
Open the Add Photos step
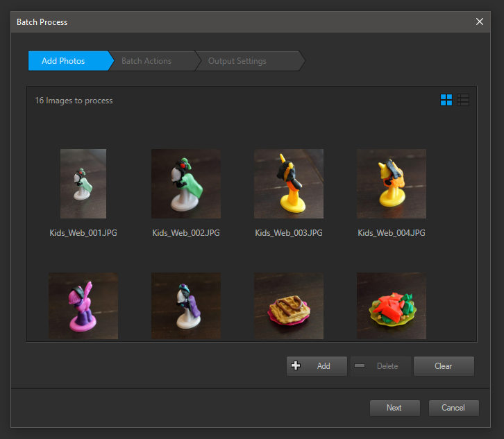pyautogui.click(x=69, y=61)
